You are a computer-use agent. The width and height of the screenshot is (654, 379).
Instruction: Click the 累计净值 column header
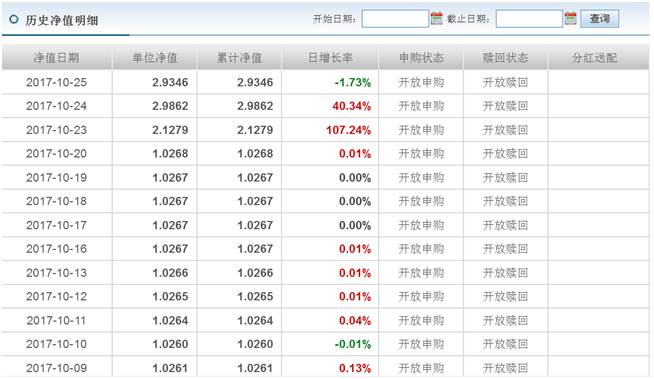(239, 58)
